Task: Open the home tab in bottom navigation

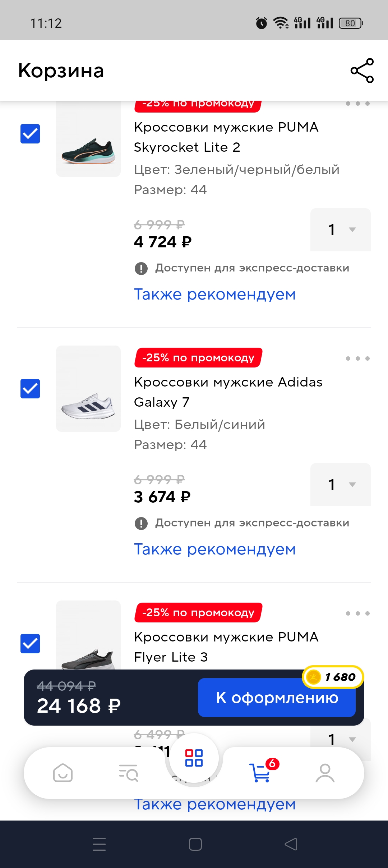Action: pyautogui.click(x=63, y=773)
